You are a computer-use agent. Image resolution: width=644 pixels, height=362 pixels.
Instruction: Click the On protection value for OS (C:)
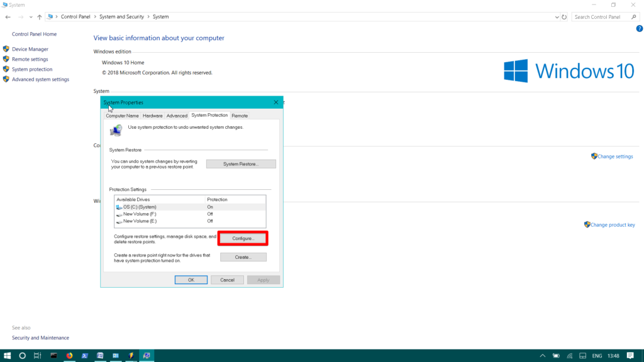pyautogui.click(x=210, y=207)
